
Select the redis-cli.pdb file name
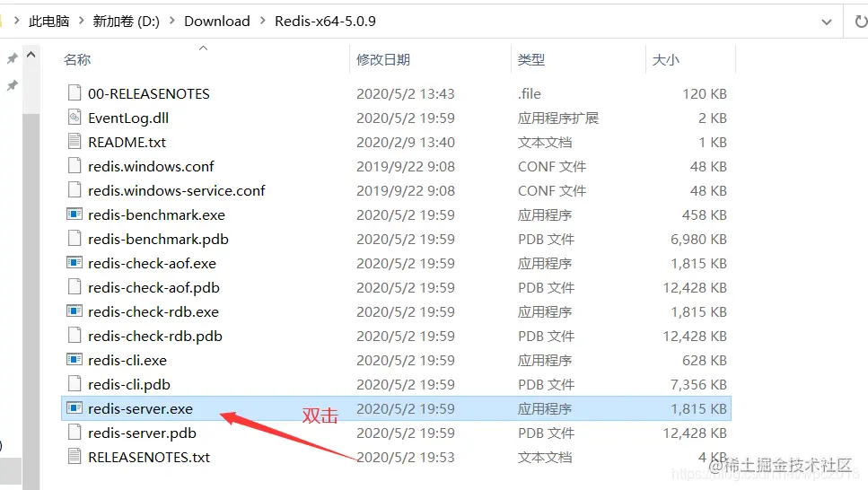pyautogui.click(x=129, y=384)
